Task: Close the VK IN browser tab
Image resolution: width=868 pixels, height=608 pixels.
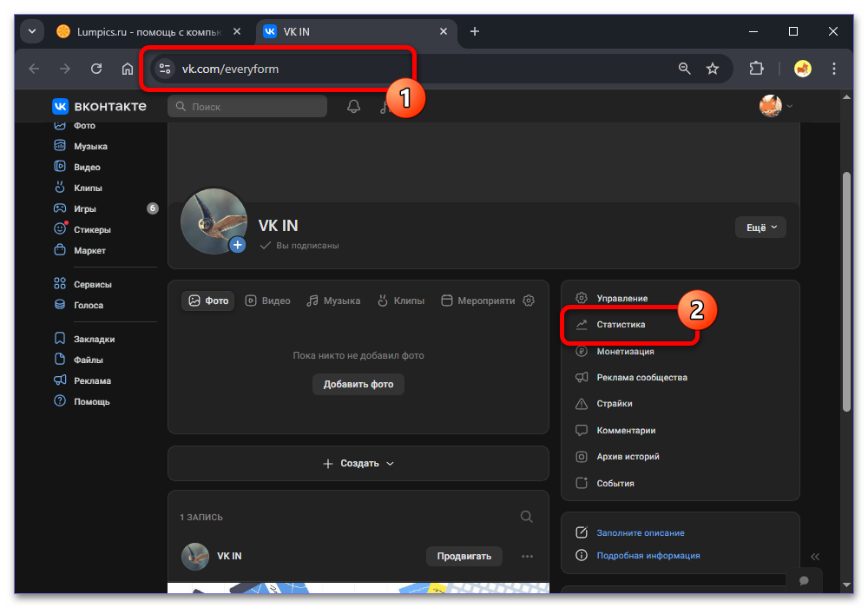Action: click(x=444, y=31)
